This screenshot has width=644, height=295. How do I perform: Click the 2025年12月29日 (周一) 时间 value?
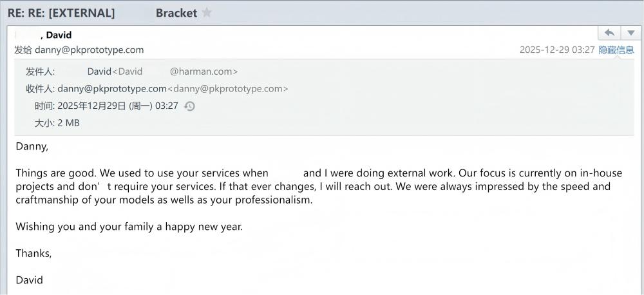118,106
